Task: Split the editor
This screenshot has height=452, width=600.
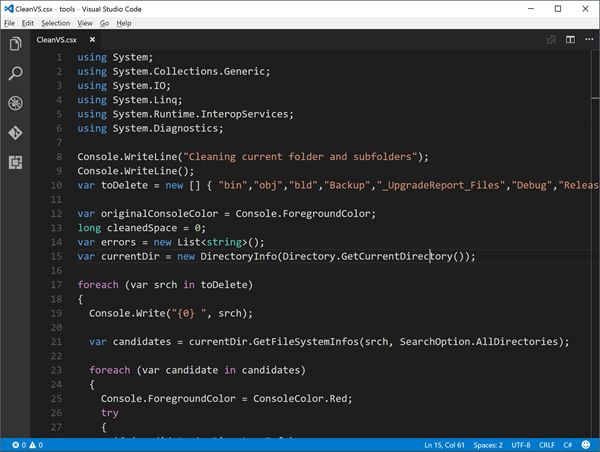Action: 570,39
